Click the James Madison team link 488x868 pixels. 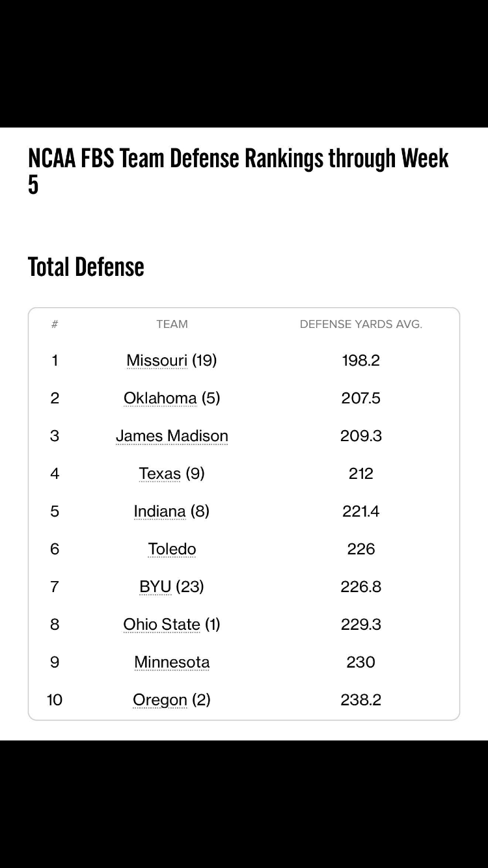(x=172, y=436)
